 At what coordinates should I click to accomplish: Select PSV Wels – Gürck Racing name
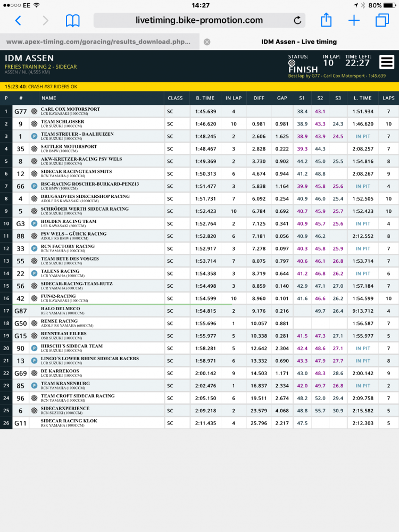(73, 234)
